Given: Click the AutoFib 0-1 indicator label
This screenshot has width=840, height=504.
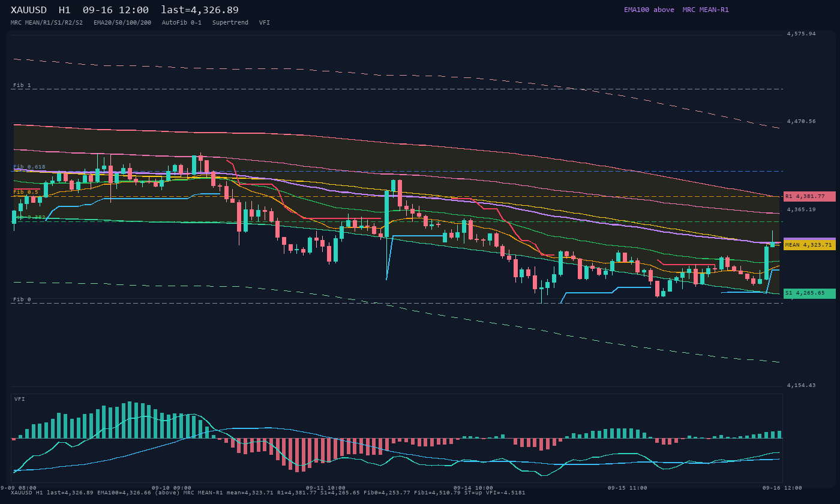Looking at the screenshot, I should [182, 23].
